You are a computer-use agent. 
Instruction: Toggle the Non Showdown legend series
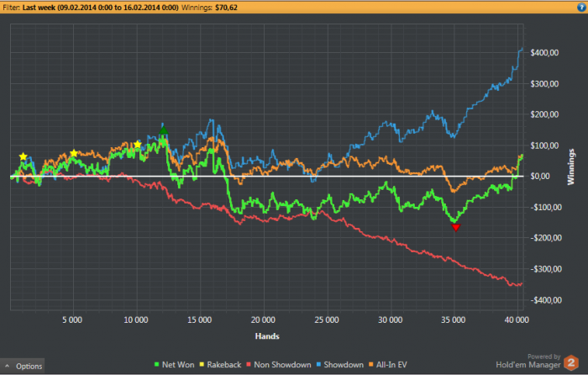(279, 364)
